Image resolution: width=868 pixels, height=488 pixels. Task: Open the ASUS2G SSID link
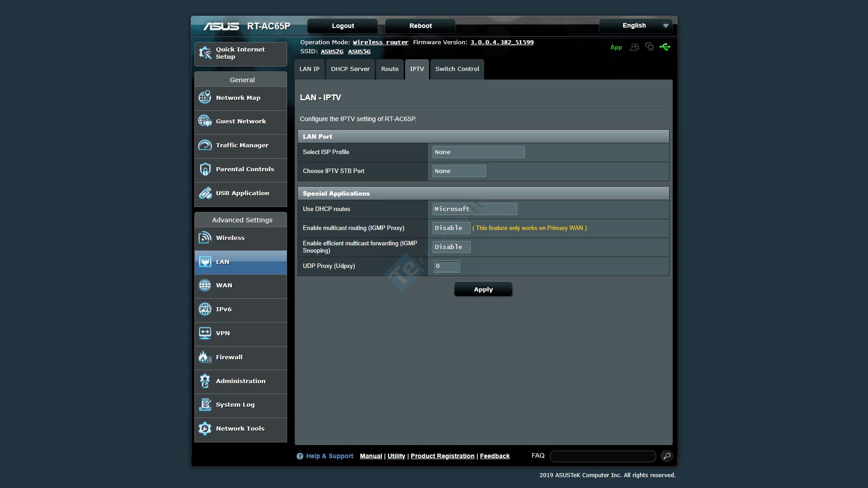click(x=332, y=52)
